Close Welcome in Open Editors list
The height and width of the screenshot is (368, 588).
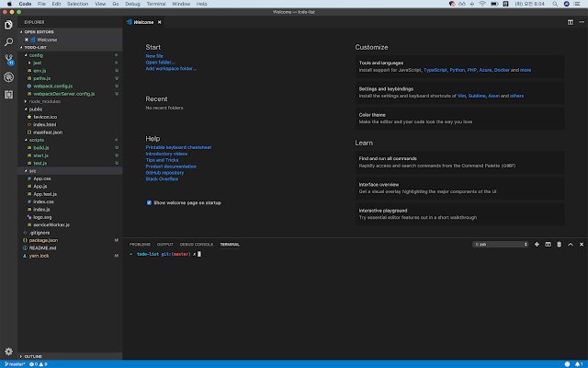tap(27, 40)
